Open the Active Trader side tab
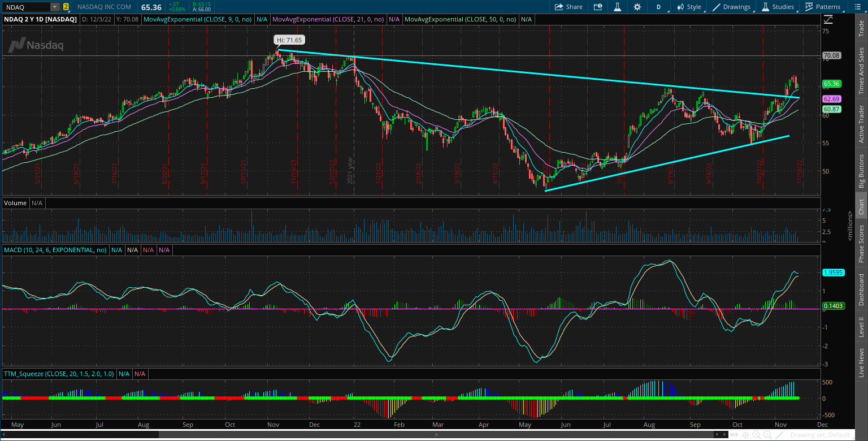Image resolution: width=868 pixels, height=441 pixels. (861, 123)
